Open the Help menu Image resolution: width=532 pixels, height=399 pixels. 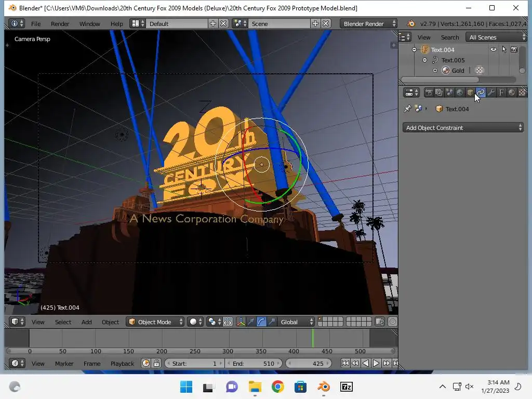click(x=116, y=24)
